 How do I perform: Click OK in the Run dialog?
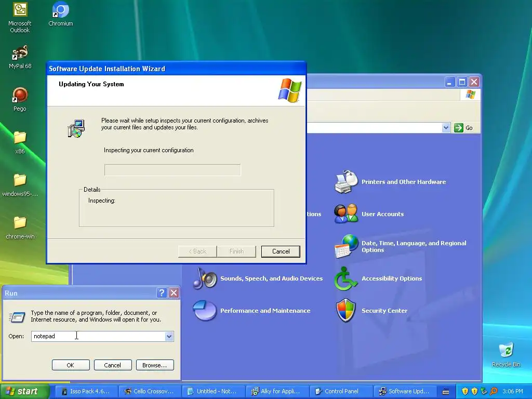(x=71, y=365)
